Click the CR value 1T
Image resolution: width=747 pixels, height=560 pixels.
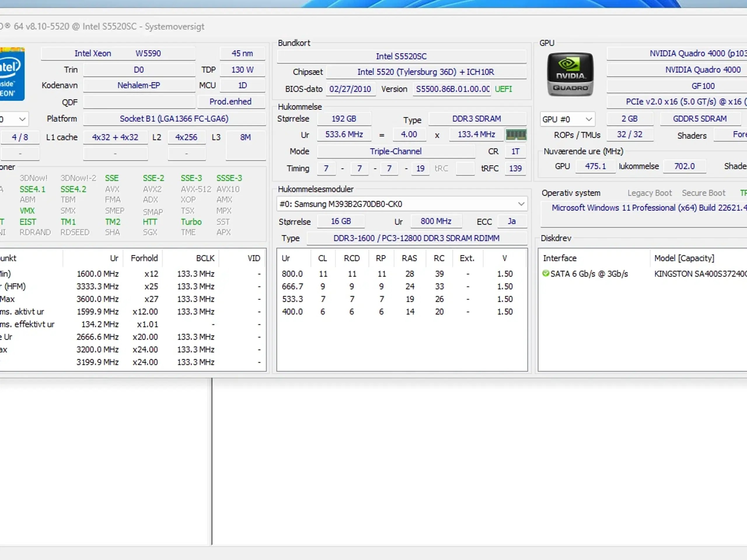(515, 151)
